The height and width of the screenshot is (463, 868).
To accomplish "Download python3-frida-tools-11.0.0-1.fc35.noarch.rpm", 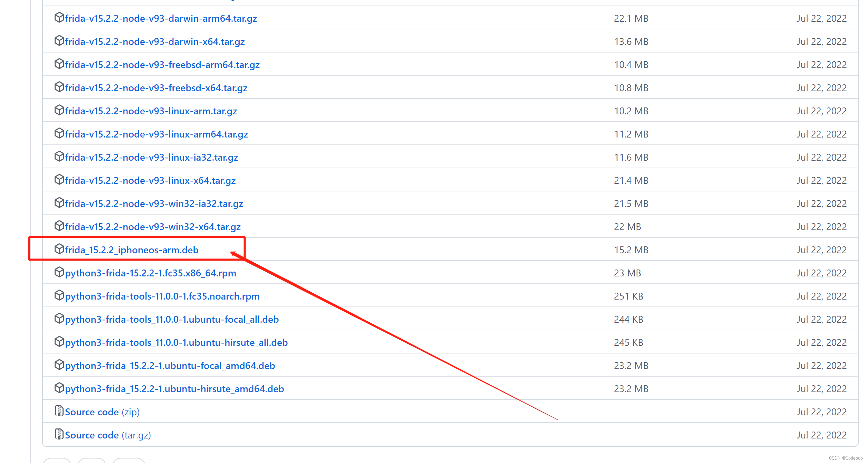I will [162, 296].
